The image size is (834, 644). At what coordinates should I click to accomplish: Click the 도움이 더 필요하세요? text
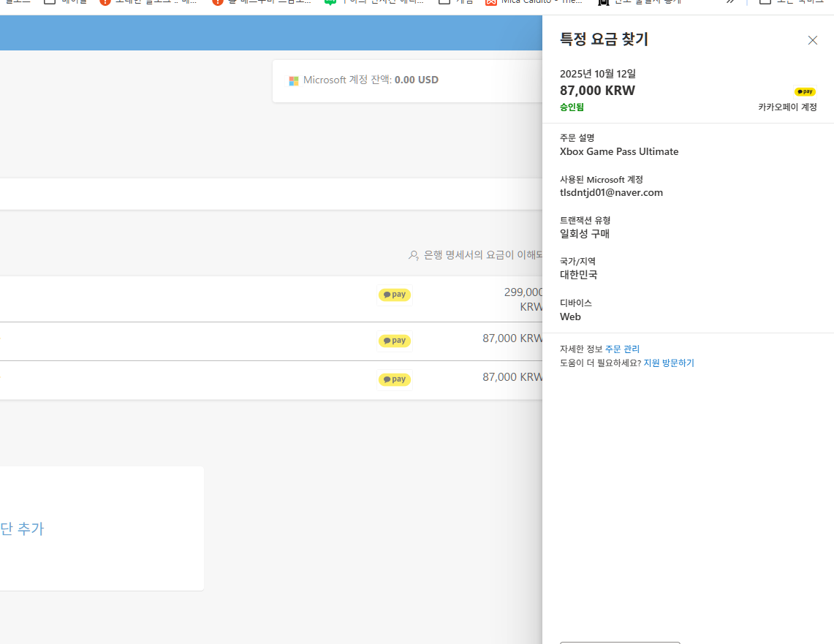[x=601, y=363]
